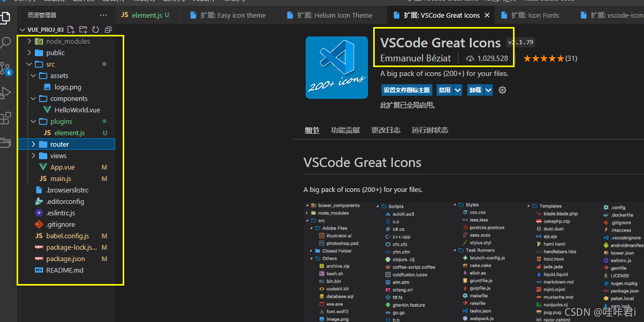The image size is (644, 322).
Task: Open the Search view in activity bar
Action: 5,43
